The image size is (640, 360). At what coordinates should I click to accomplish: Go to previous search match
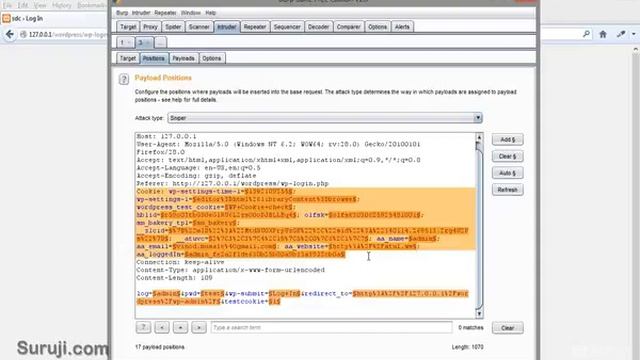coord(162,327)
